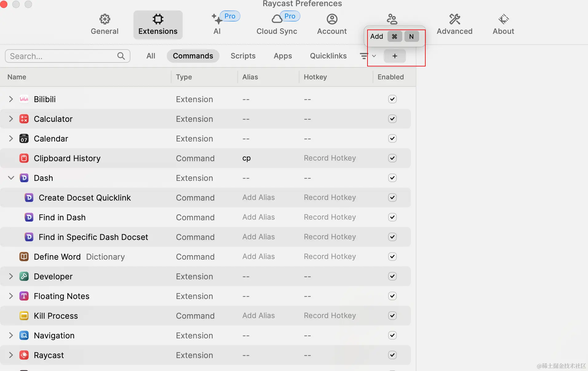Screen dimensions: 588x371
Task: Select the Kill Process row name
Action: (x=56, y=316)
